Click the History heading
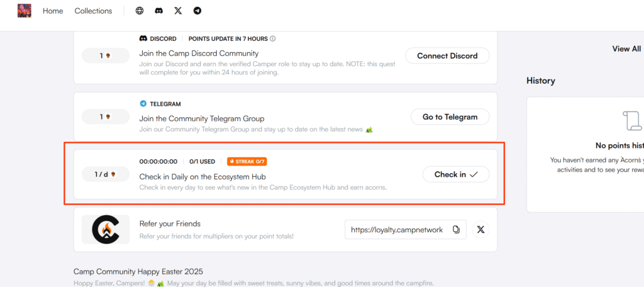 (540, 81)
